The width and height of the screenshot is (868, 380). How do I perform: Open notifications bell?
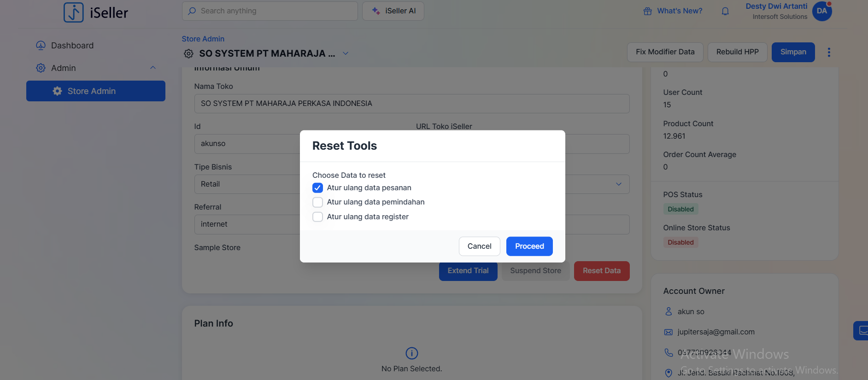point(725,11)
